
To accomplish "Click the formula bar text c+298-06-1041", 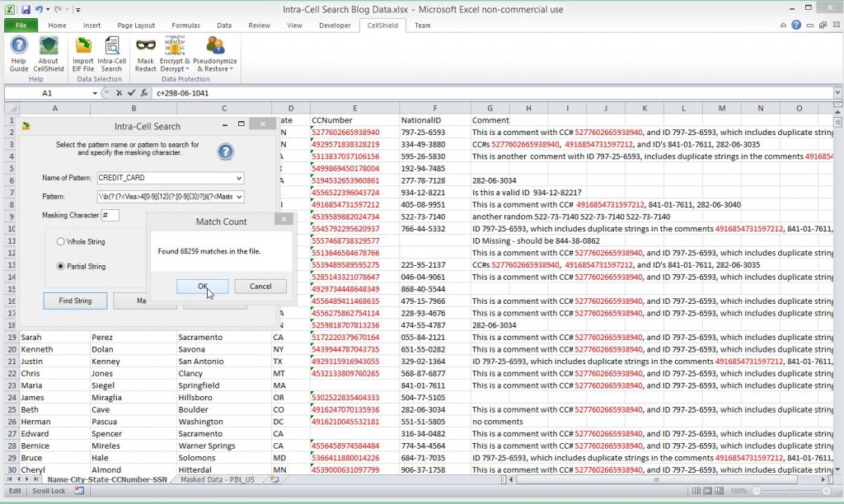I will [x=182, y=93].
